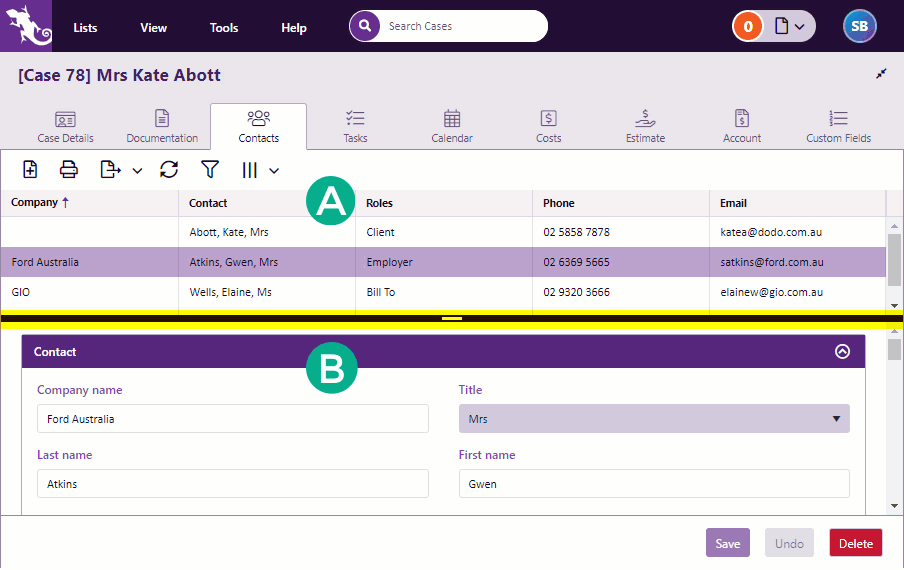The width and height of the screenshot is (904, 570).
Task: Open the Tools menu
Action: pyautogui.click(x=224, y=28)
